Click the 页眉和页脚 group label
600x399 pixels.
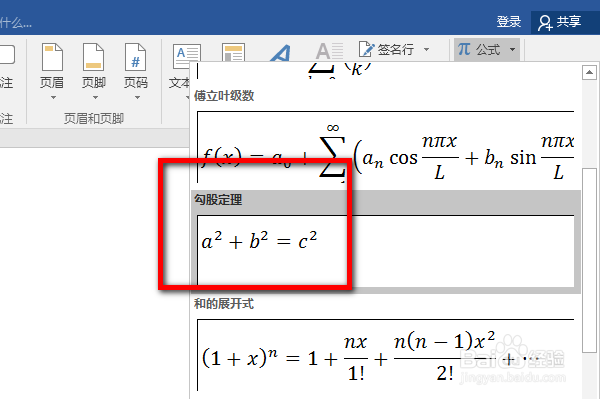pyautogui.click(x=94, y=119)
